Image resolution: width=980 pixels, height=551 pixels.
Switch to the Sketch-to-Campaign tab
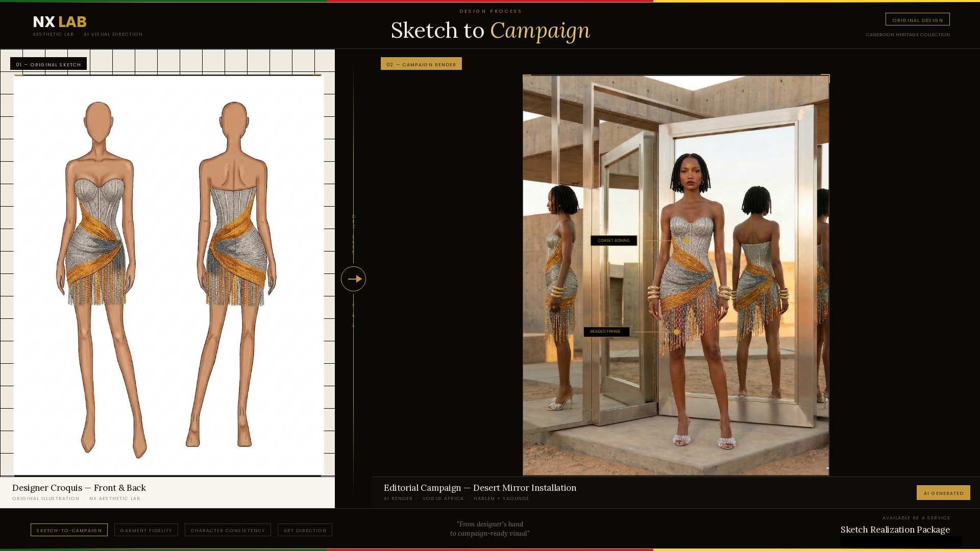point(69,530)
